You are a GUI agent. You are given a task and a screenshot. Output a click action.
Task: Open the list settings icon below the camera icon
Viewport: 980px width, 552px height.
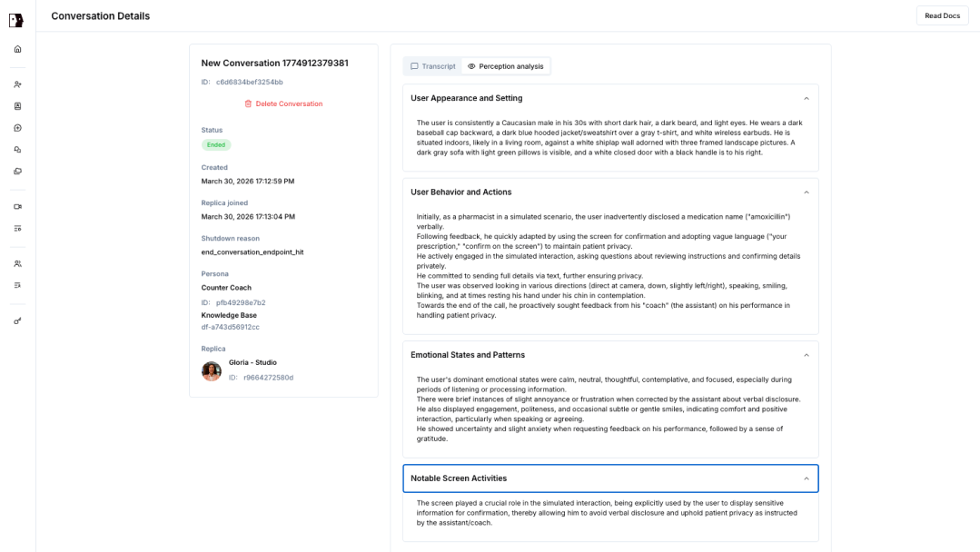(15, 228)
